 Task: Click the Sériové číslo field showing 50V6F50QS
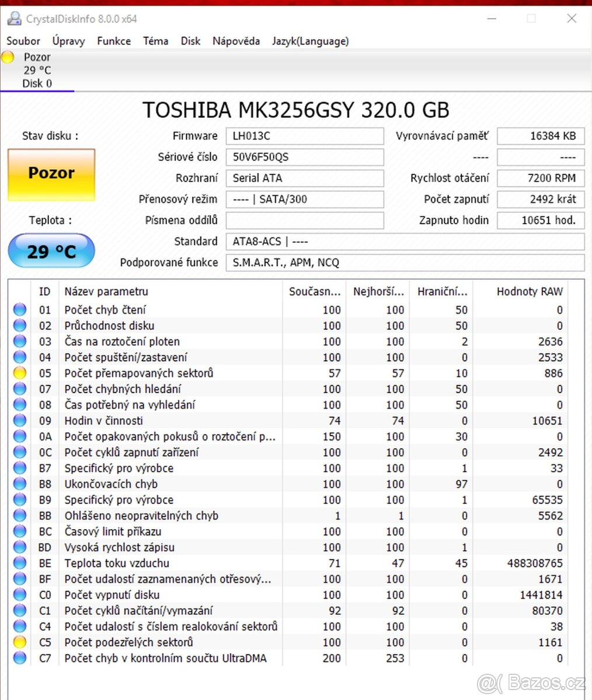pyautogui.click(x=304, y=157)
